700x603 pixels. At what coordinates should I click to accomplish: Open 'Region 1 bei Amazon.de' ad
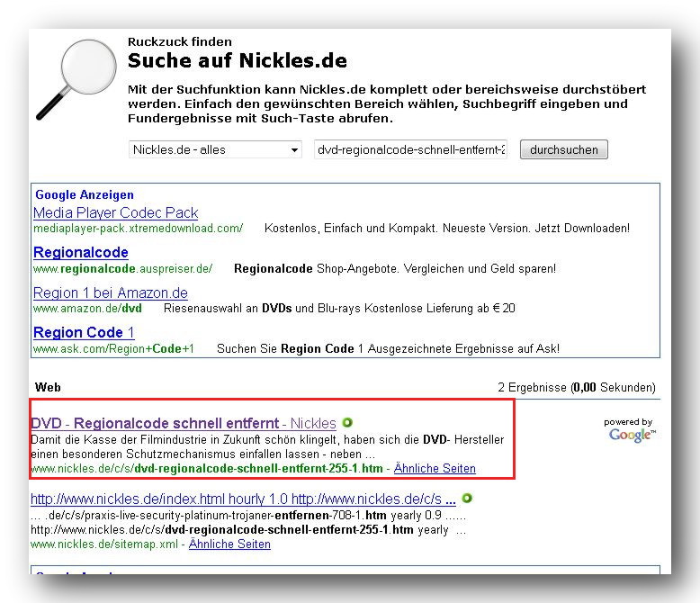pyautogui.click(x=111, y=292)
